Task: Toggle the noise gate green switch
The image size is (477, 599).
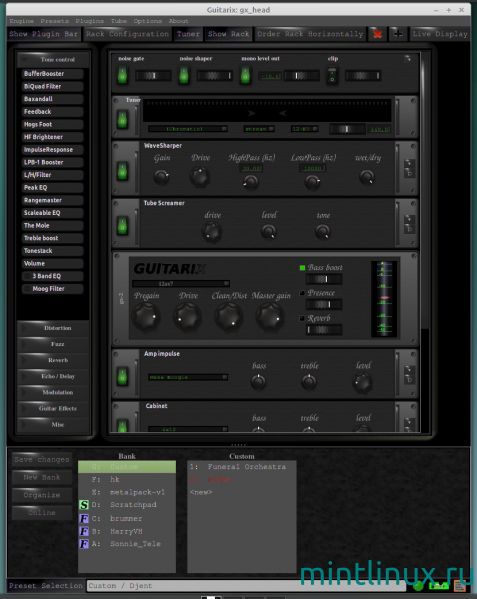Action: point(122,75)
